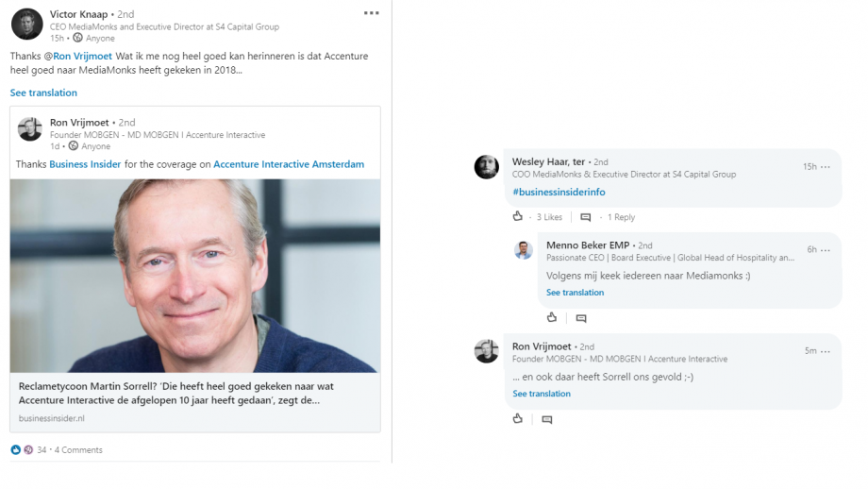Screen dimensions: 868x489
Task: Open Wesley Haar, ter's profile avatar
Action: coord(487,167)
